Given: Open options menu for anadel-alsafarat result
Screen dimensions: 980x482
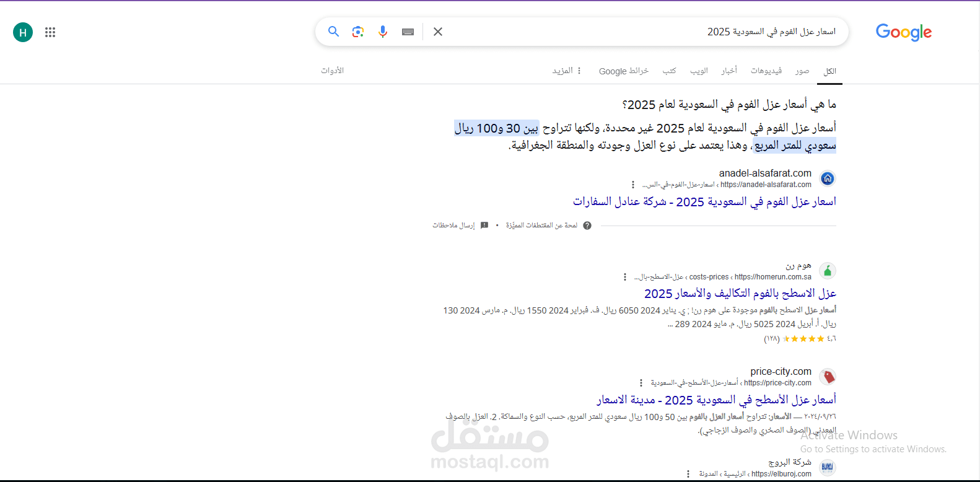Looking at the screenshot, I should tap(632, 185).
